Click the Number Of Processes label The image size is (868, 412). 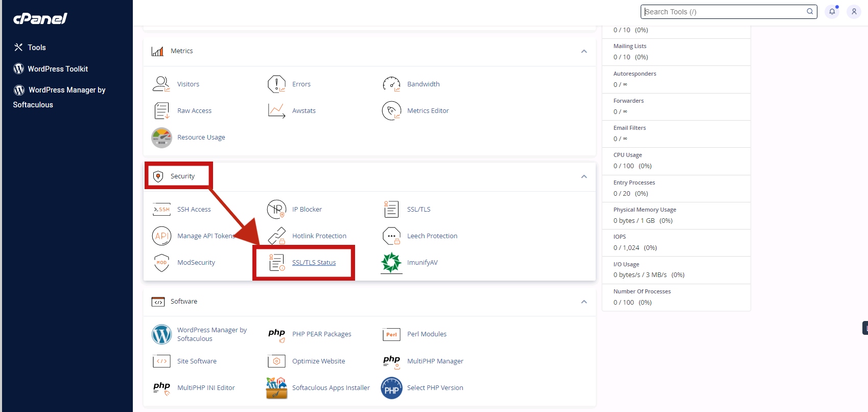[642, 291]
